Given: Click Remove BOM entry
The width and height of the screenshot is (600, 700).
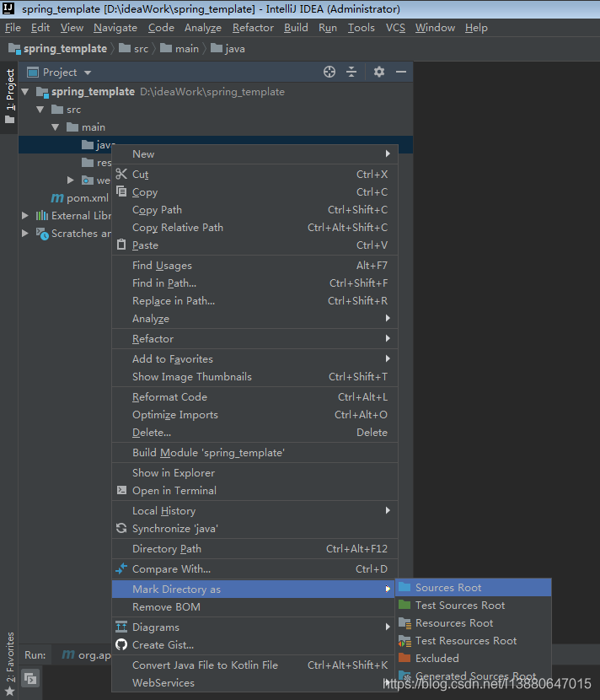Looking at the screenshot, I should [254, 606].
